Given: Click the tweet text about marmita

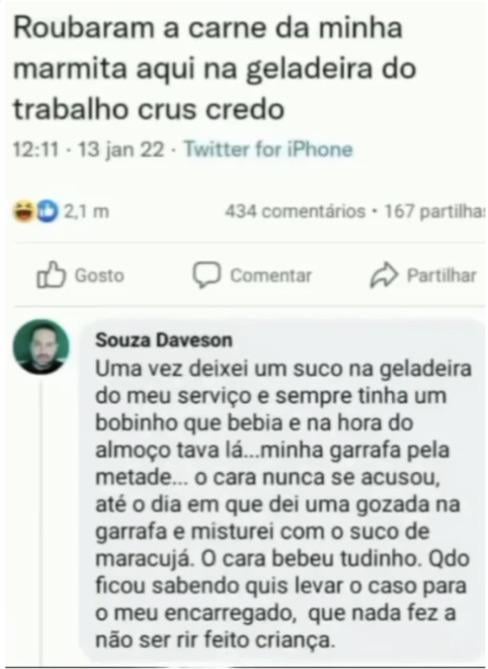Looking at the screenshot, I should (x=215, y=68).
